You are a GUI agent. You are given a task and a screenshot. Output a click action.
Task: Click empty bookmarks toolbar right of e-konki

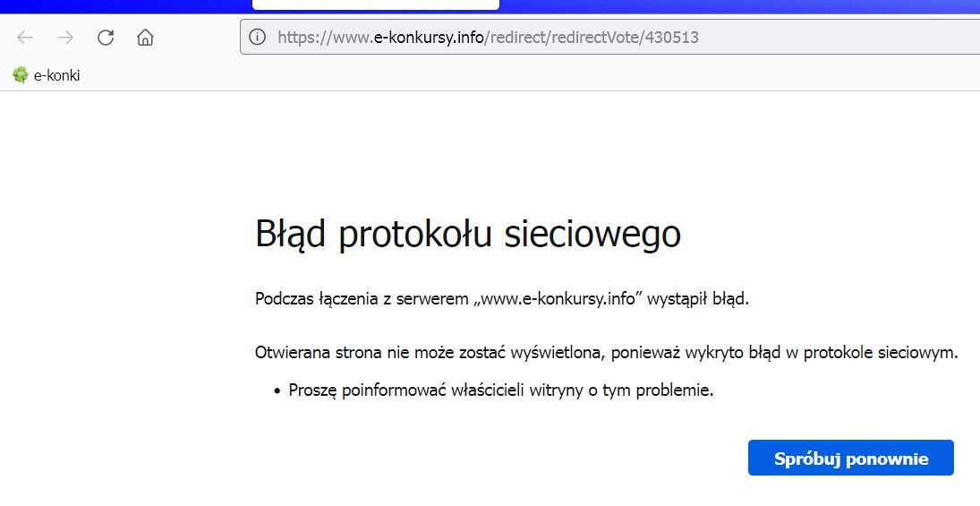(447, 76)
